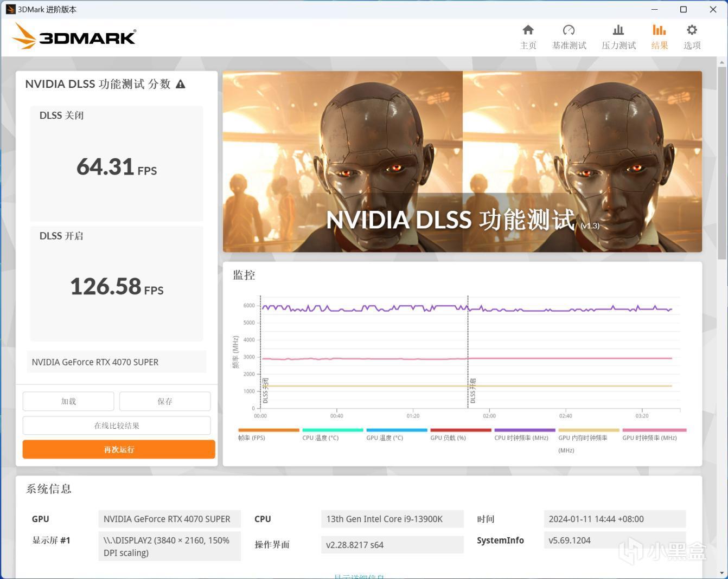Click the NVIDIA GeForce RTX 4070 SUPER label under scores

pos(117,362)
